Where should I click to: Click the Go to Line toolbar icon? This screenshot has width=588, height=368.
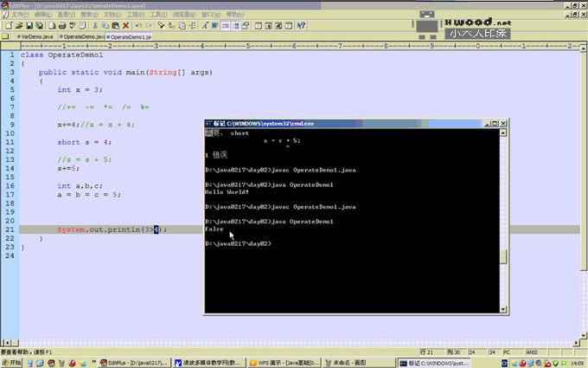[192, 25]
